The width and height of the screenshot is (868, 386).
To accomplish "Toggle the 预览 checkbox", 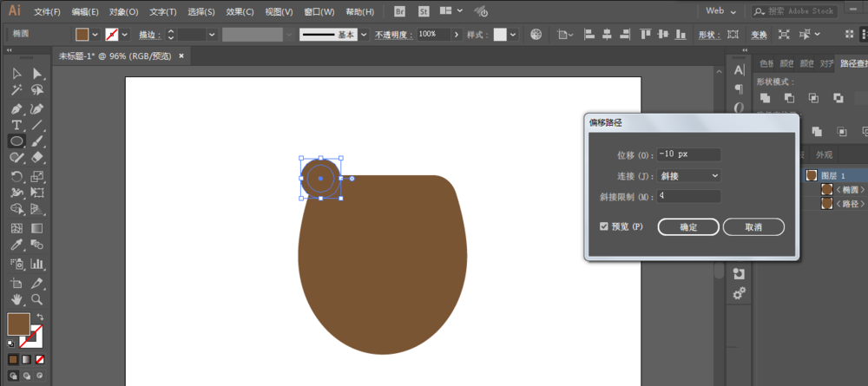I will click(x=604, y=226).
